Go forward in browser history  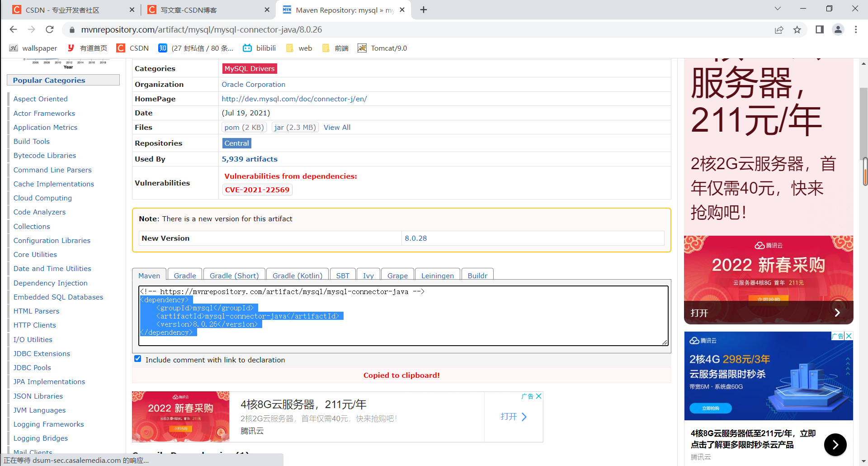31,29
